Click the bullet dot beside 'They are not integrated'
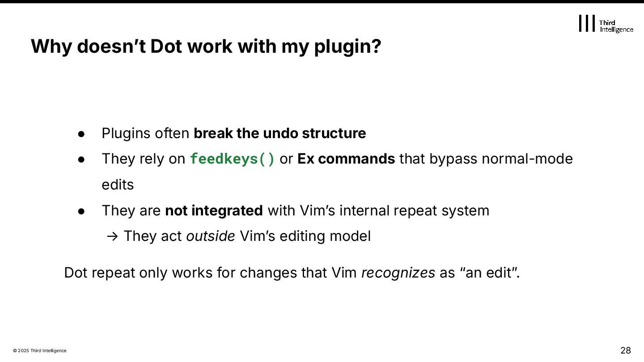644x362 pixels. point(81,210)
